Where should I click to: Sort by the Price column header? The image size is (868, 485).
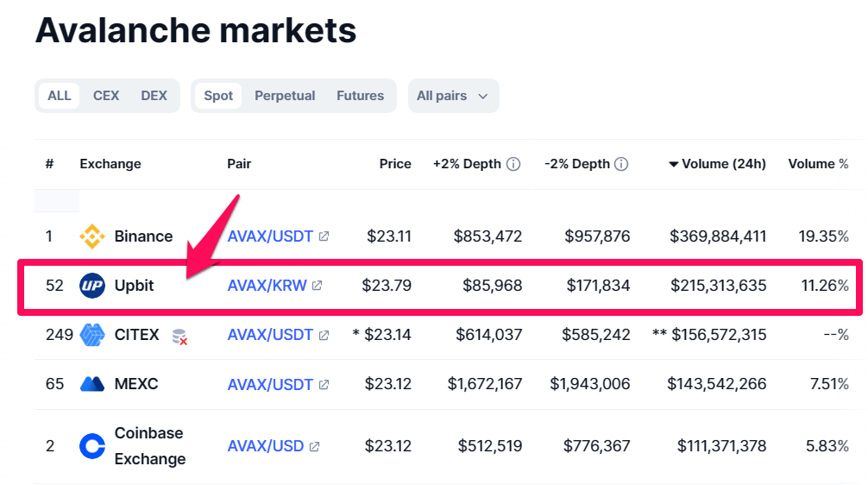pos(395,164)
